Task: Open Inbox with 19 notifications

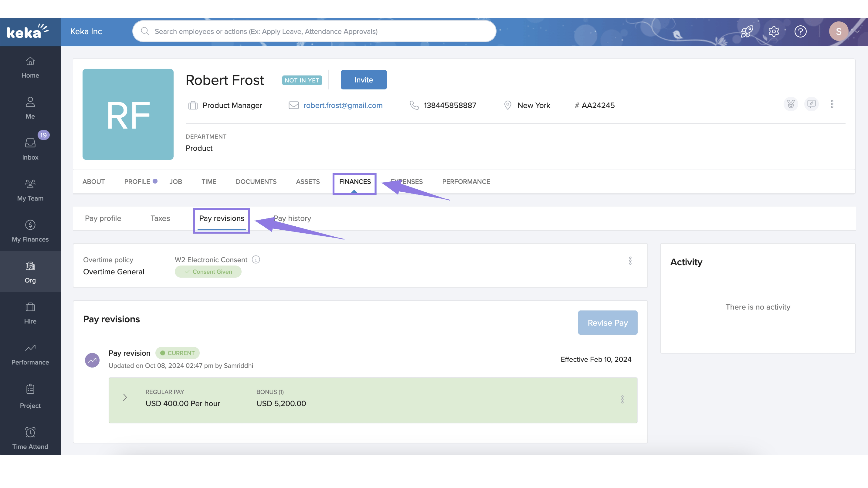Action: point(30,148)
